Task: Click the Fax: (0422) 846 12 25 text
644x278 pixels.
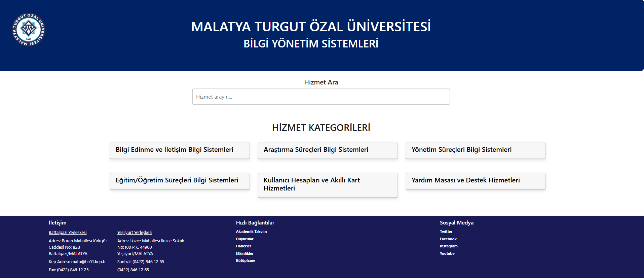Action: pos(69,270)
